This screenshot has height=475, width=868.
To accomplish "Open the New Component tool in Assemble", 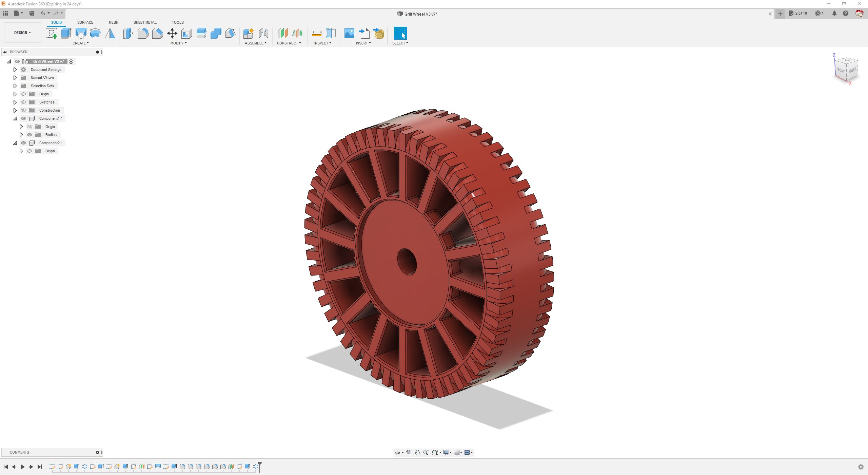I will coord(249,33).
